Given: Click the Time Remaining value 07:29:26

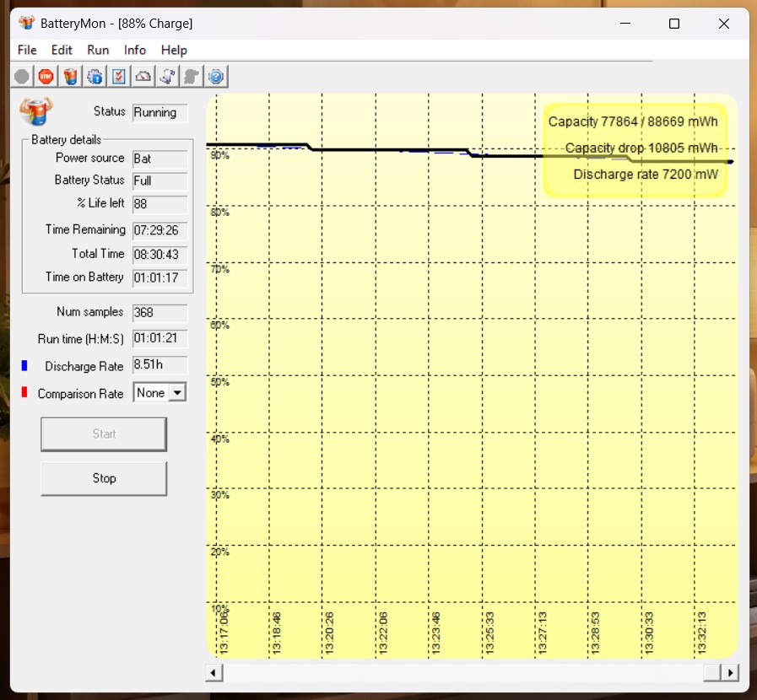Looking at the screenshot, I should coord(160,230).
